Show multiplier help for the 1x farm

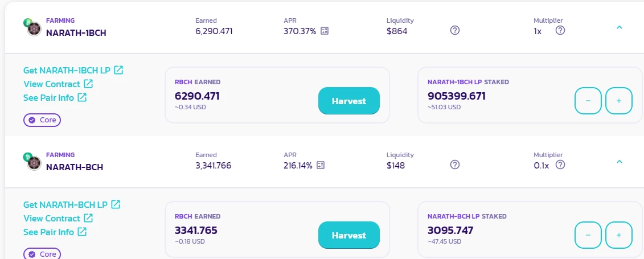[x=560, y=30]
